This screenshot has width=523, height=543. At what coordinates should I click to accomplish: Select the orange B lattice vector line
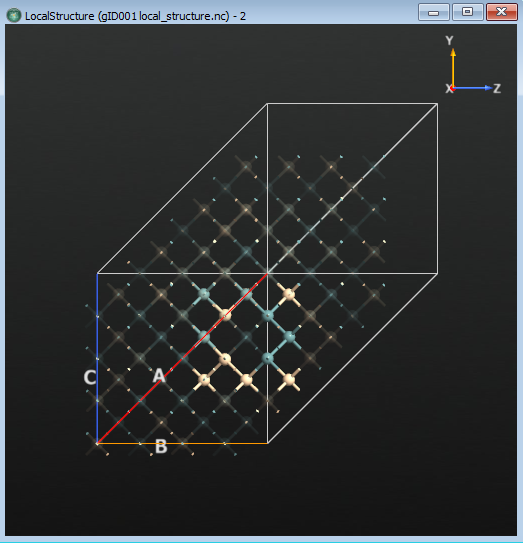click(x=183, y=443)
